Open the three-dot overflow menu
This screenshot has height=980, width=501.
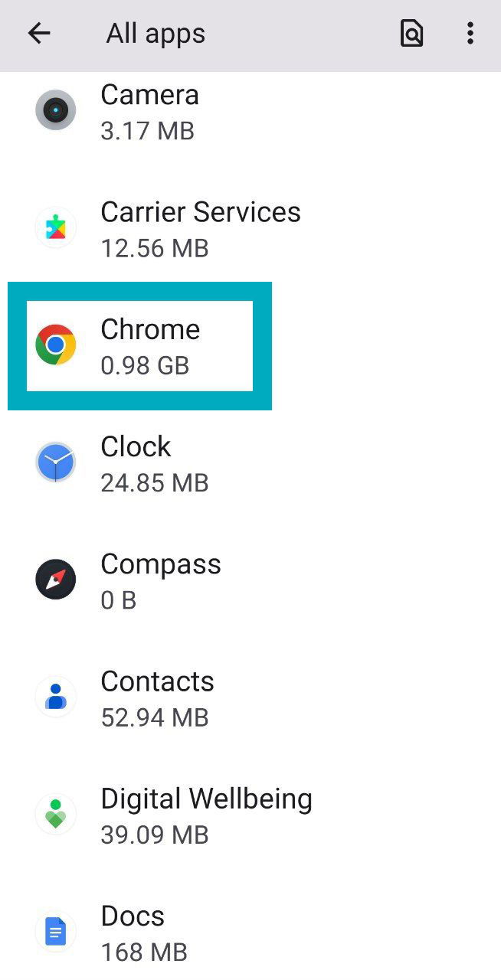[x=470, y=34]
